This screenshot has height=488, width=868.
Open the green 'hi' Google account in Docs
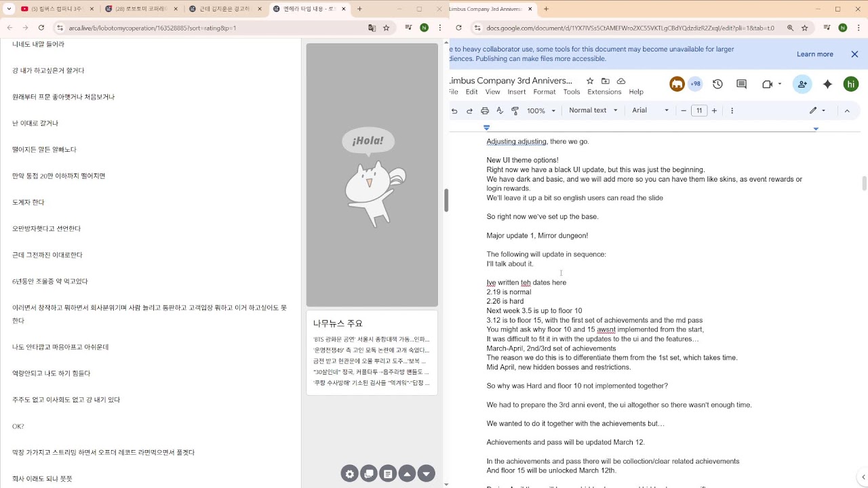(x=851, y=84)
